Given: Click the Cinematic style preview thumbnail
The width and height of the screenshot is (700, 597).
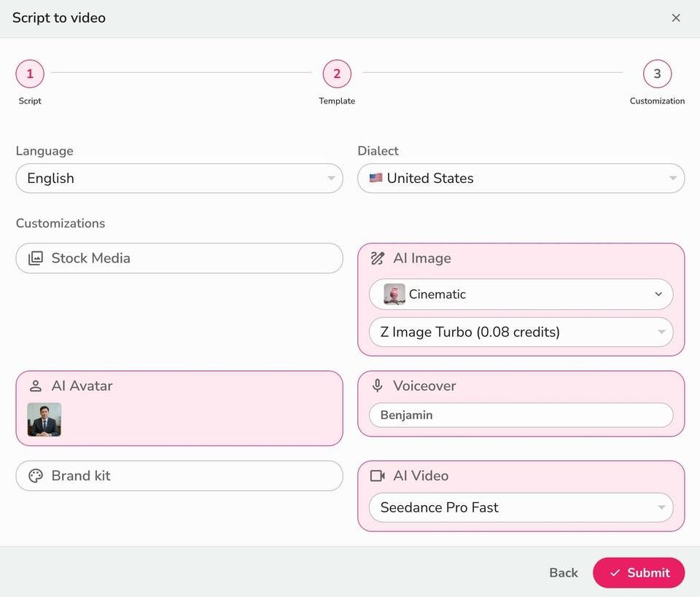Looking at the screenshot, I should (391, 294).
